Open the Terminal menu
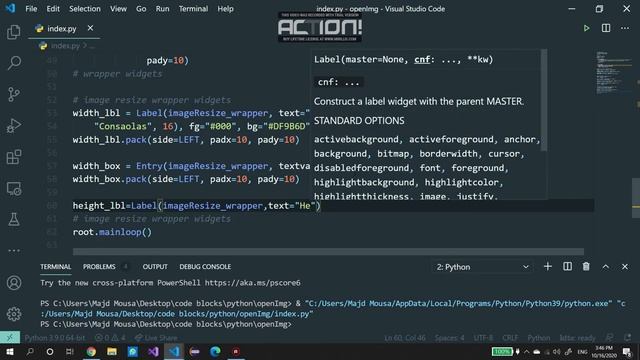This screenshot has height=360, width=640. 193,9
